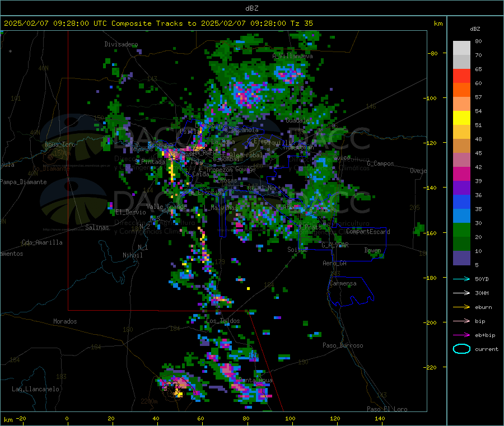Screen dimensions: 504x426
Task: Click the 'Punta_Agua' map label
Action: (255, 380)
